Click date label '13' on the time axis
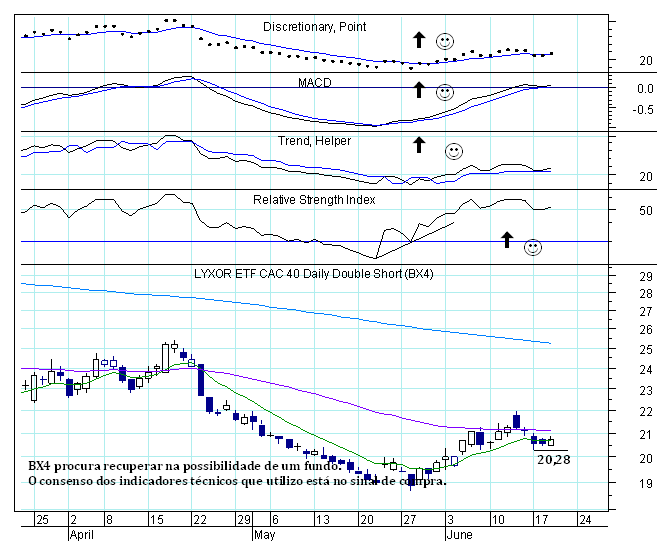660x546 pixels. click(x=322, y=520)
